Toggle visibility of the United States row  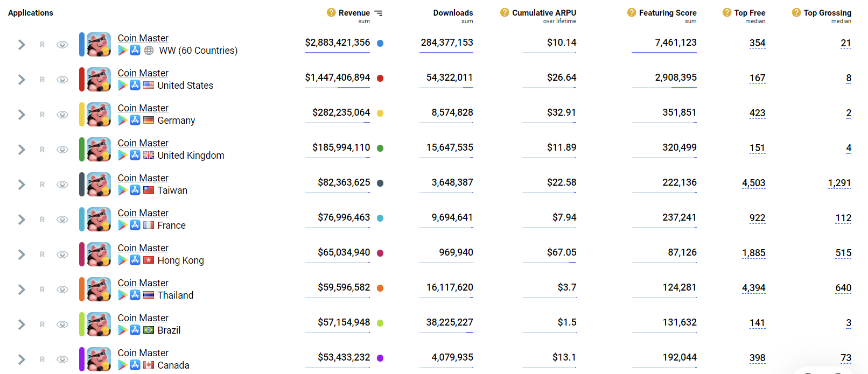tap(62, 80)
